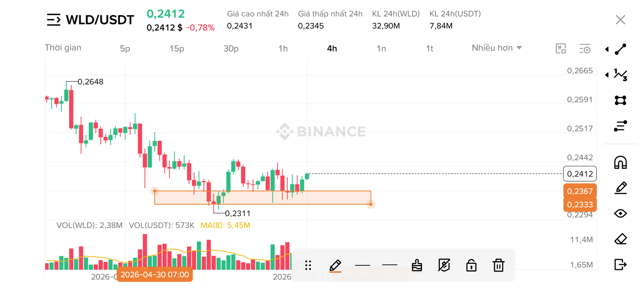Toggle magnet snap mode
The height and width of the screenshot is (297, 644).
point(620,162)
